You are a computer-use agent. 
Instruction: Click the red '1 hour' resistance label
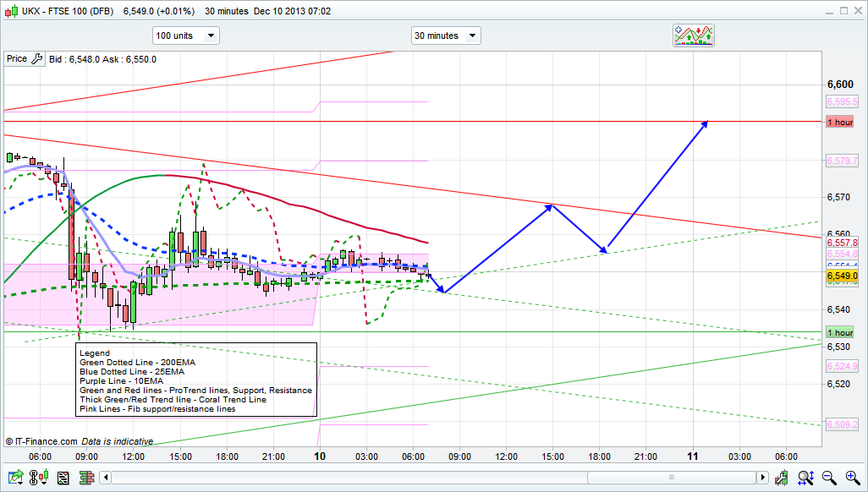[x=840, y=123]
